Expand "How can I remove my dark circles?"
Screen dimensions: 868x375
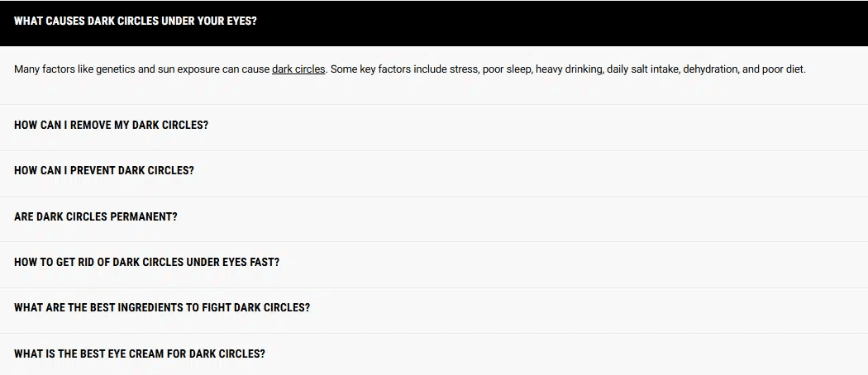pos(434,125)
